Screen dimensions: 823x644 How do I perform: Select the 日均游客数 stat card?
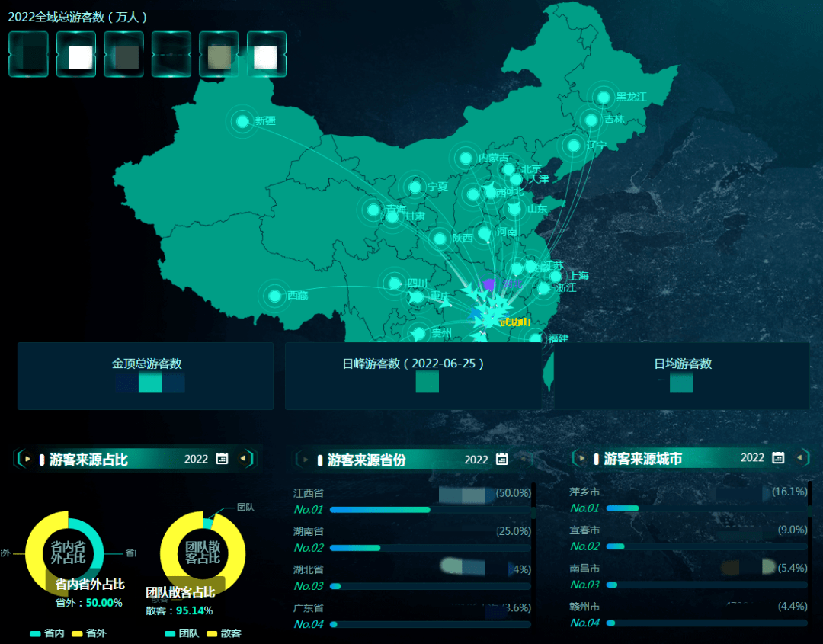point(682,376)
